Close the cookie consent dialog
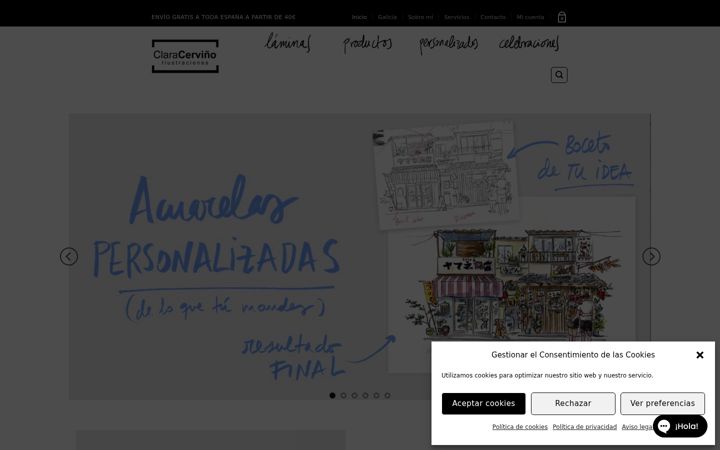The width and height of the screenshot is (720, 450). pyautogui.click(x=700, y=355)
